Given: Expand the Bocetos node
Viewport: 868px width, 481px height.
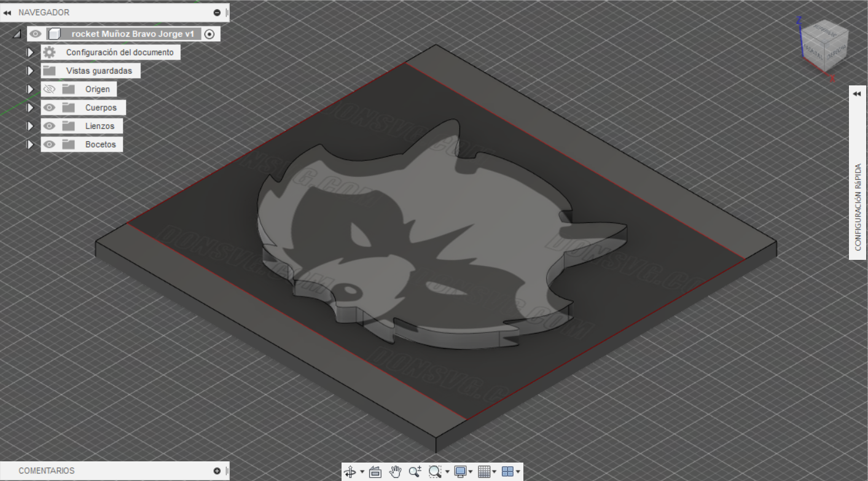Looking at the screenshot, I should pos(30,144).
